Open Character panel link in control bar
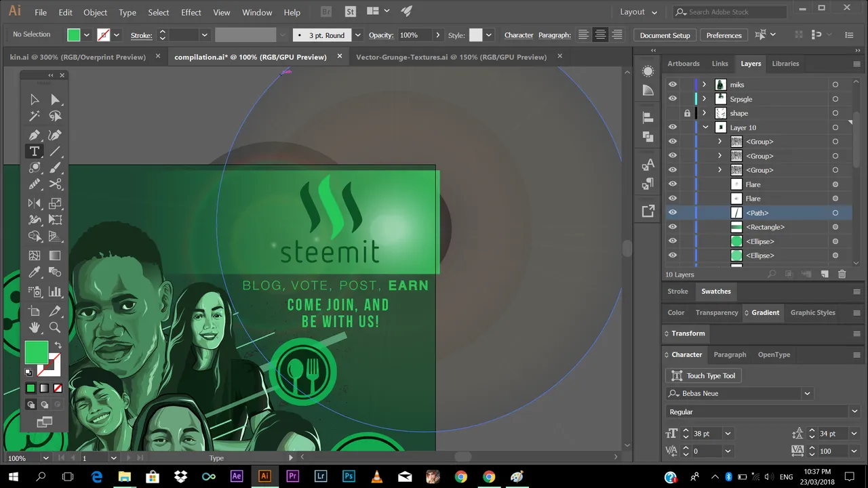 click(519, 35)
